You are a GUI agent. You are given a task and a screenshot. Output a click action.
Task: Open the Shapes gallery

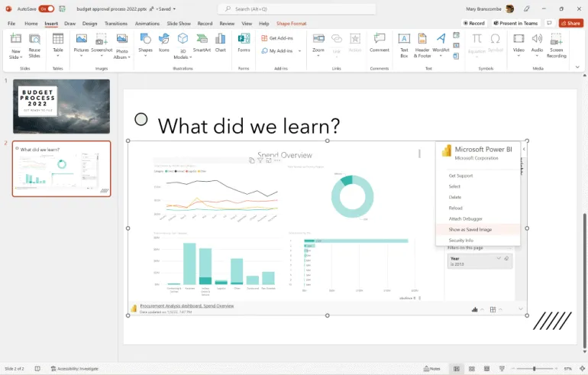(x=146, y=45)
